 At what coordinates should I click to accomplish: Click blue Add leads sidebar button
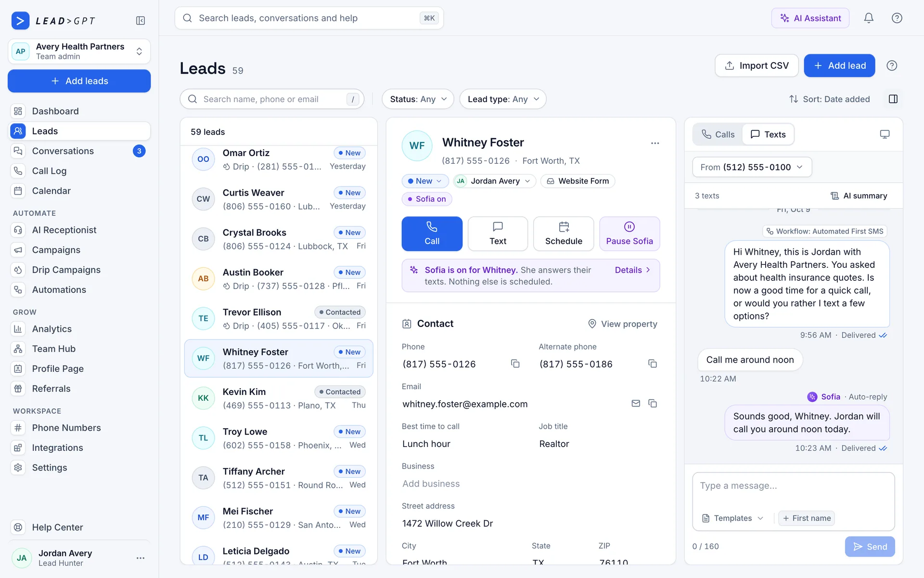pyautogui.click(x=79, y=81)
